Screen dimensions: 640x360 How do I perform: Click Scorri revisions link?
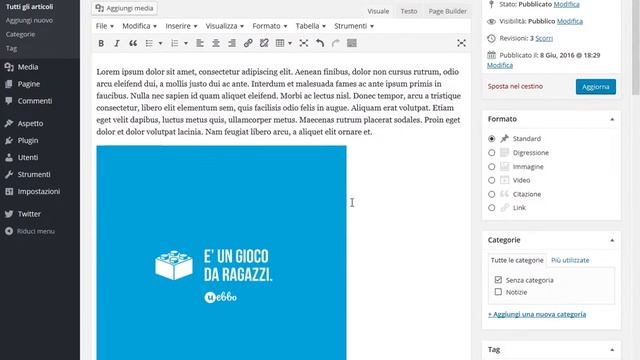[544, 38]
